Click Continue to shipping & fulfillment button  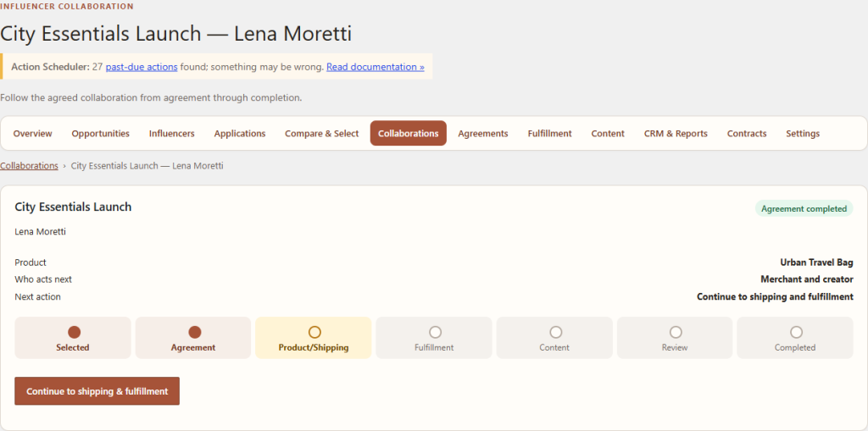point(97,391)
